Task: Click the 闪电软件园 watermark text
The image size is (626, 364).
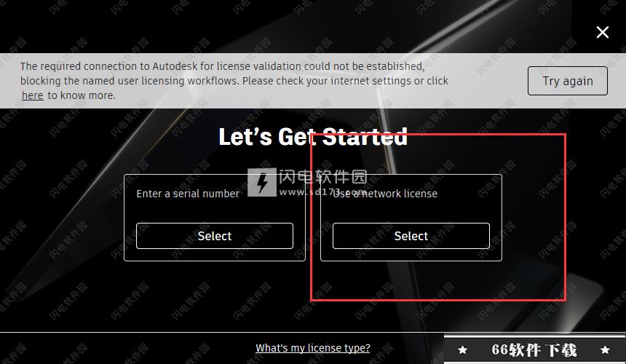Action: pos(322,177)
